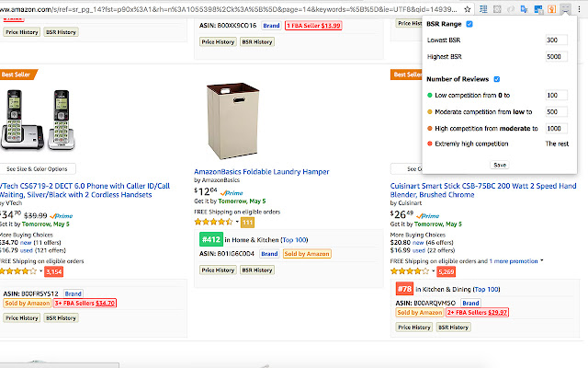Open star rating dropdown for VTech phone
Viewport: 588px width, 368px height.
(40, 271)
